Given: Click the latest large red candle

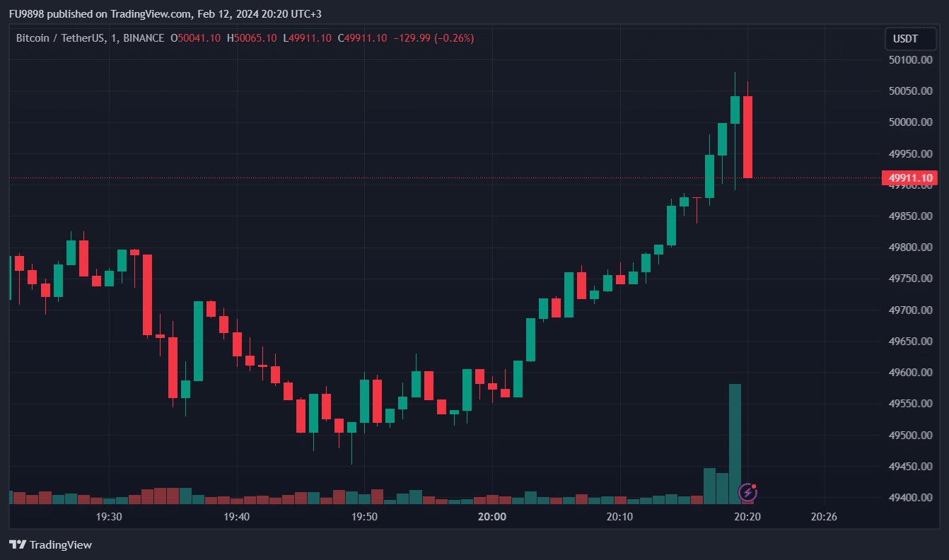Looking at the screenshot, I should click(747, 136).
